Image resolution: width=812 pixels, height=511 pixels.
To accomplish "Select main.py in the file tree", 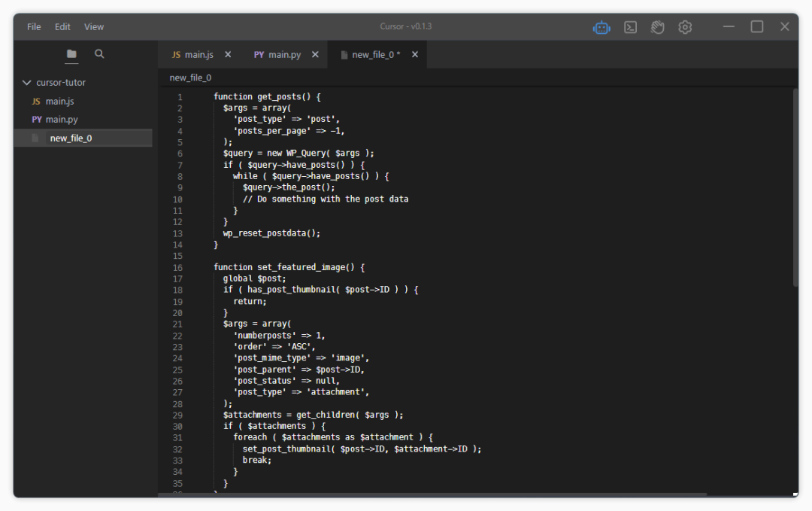I will click(61, 120).
